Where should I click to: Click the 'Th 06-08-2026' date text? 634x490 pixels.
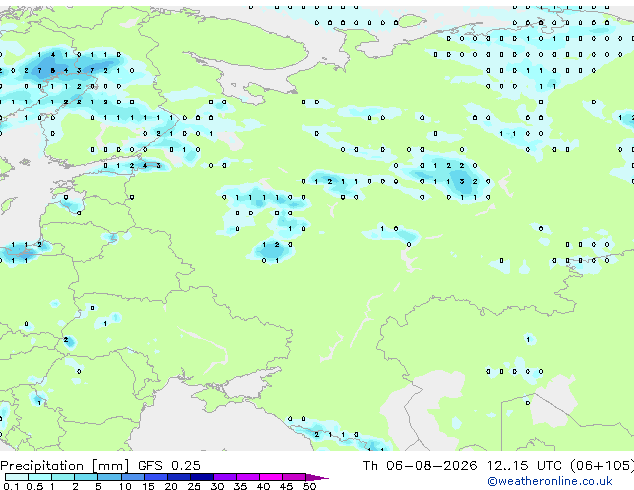coord(420,465)
